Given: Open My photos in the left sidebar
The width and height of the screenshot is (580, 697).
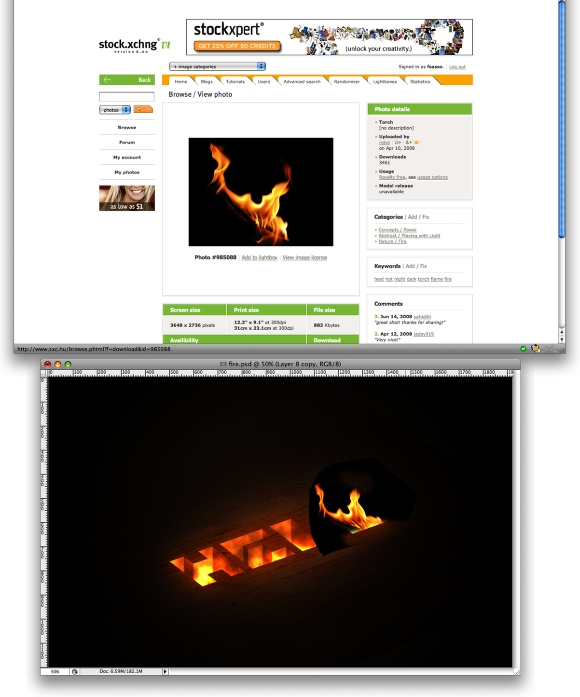Looking at the screenshot, I should (127, 172).
